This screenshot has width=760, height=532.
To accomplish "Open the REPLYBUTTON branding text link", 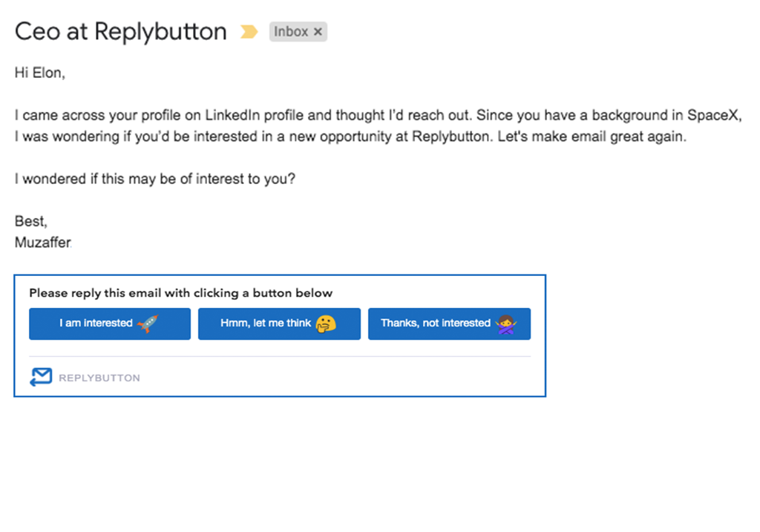I will (99, 378).
